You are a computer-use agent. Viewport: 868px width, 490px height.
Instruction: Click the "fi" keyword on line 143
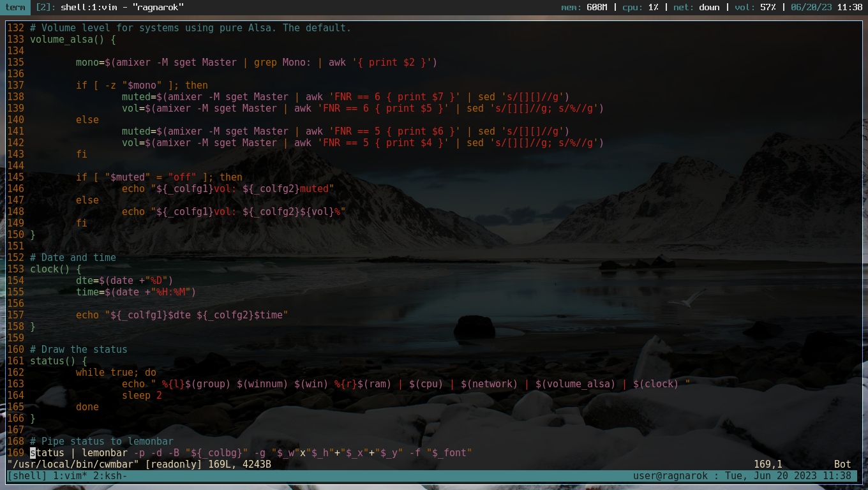point(82,154)
